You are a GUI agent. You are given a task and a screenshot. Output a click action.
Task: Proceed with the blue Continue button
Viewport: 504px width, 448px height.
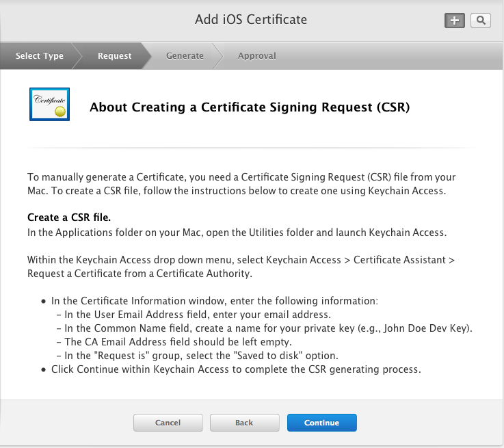(322, 423)
